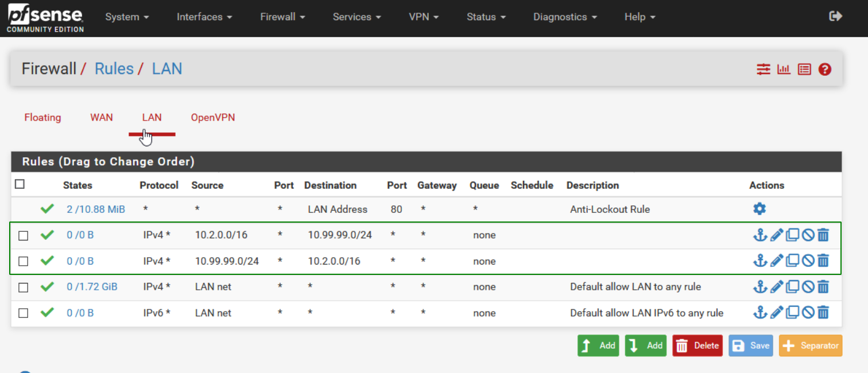Click anchor icon on 10.2.0.0/16 source rule
Image resolution: width=868 pixels, height=373 pixels.
click(x=760, y=235)
